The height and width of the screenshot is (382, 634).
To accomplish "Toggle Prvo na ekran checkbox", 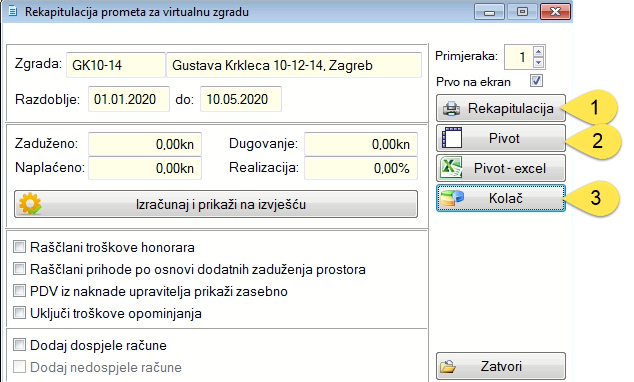I will [536, 81].
